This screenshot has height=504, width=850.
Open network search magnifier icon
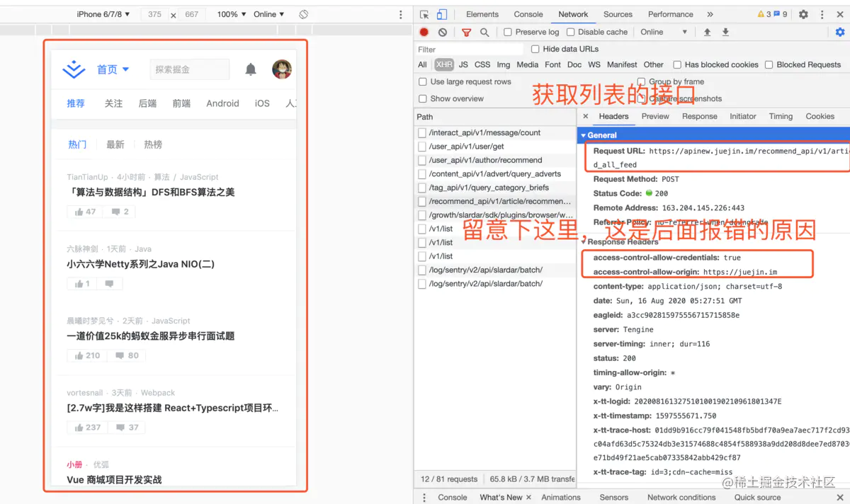pos(484,32)
